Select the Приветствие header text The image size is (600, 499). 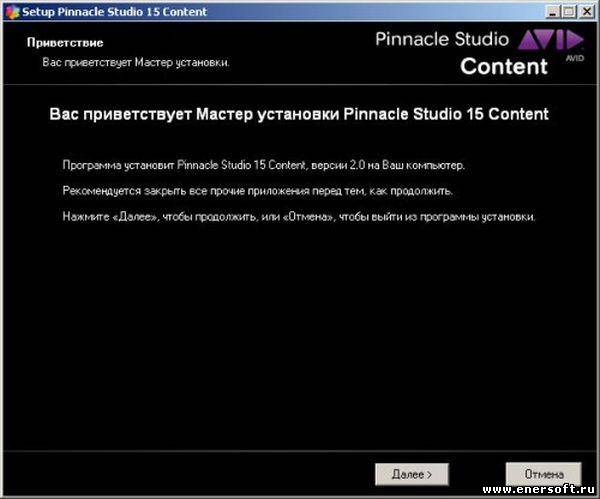tap(65, 42)
